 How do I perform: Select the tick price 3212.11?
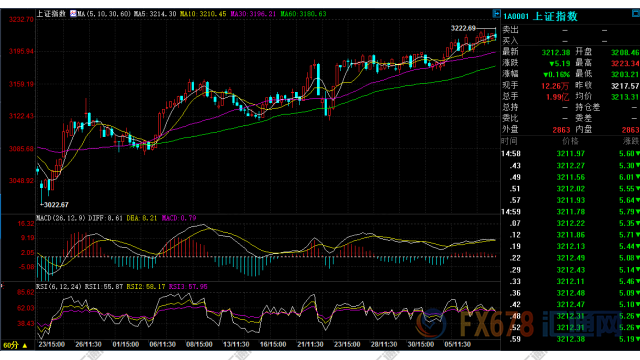point(571,281)
